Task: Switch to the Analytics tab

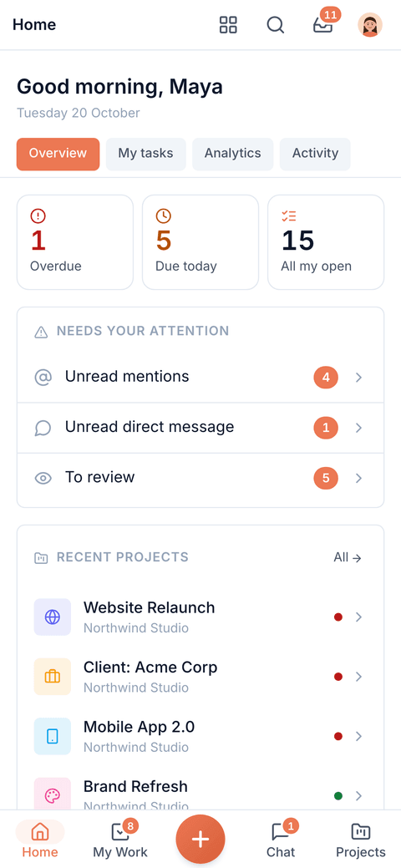Action: [x=232, y=154]
